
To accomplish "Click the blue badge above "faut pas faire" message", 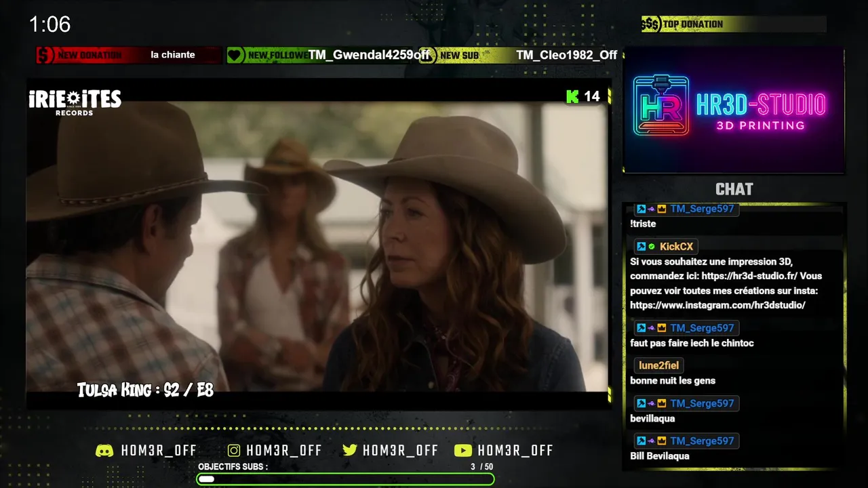I will (641, 328).
